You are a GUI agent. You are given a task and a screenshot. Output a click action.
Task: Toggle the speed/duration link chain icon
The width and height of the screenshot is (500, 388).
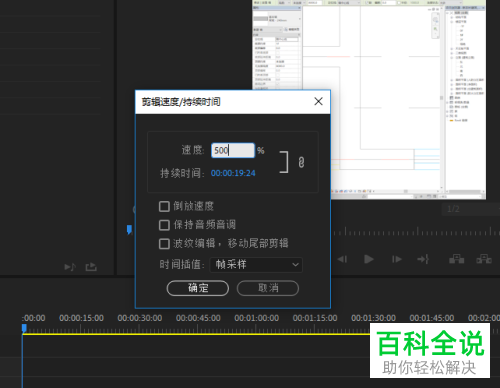tap(301, 162)
